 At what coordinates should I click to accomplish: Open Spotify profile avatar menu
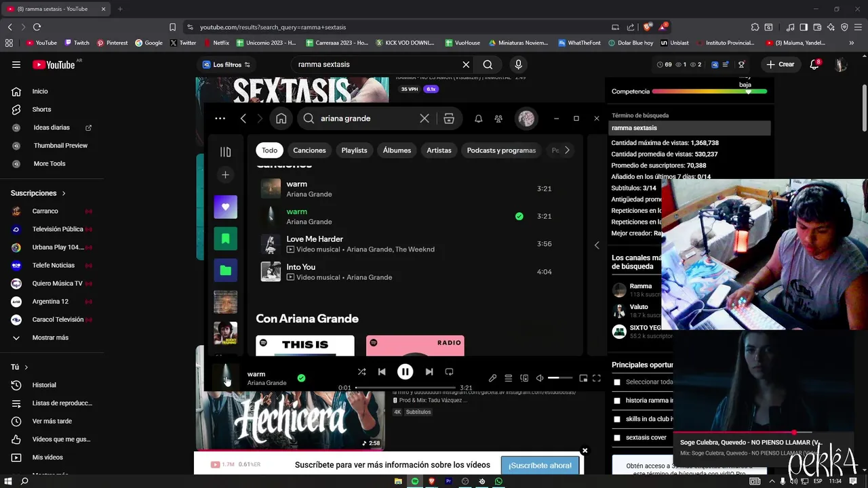(526, 119)
